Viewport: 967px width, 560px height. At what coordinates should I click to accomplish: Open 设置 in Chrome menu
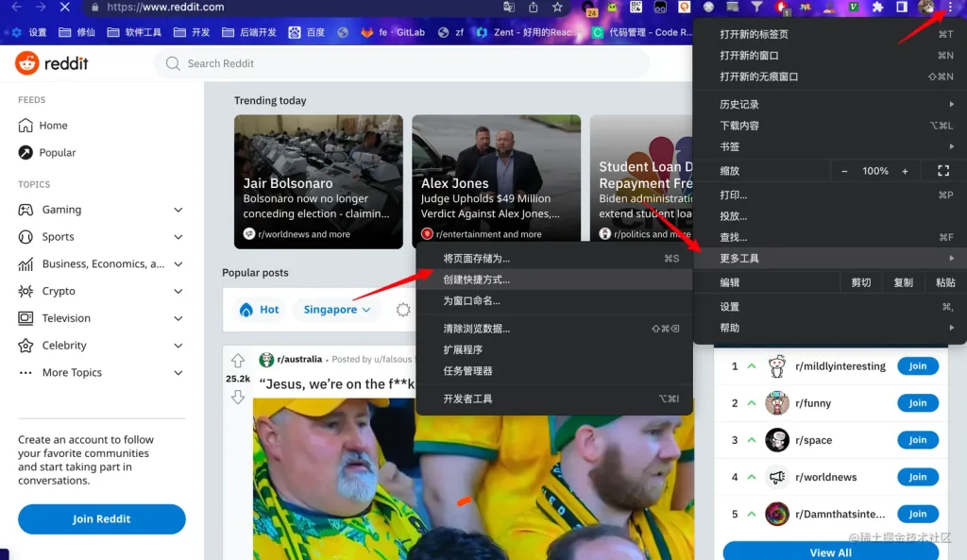pos(830,307)
